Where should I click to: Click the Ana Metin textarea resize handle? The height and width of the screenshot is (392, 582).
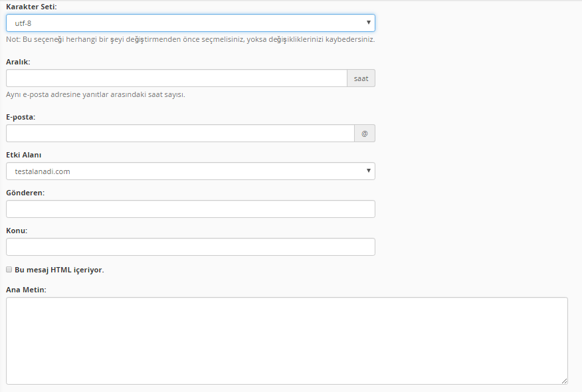(564, 381)
